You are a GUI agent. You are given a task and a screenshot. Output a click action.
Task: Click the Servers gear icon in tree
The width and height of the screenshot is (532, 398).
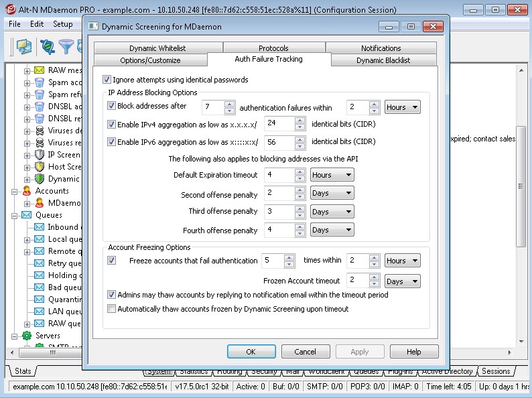point(27,336)
